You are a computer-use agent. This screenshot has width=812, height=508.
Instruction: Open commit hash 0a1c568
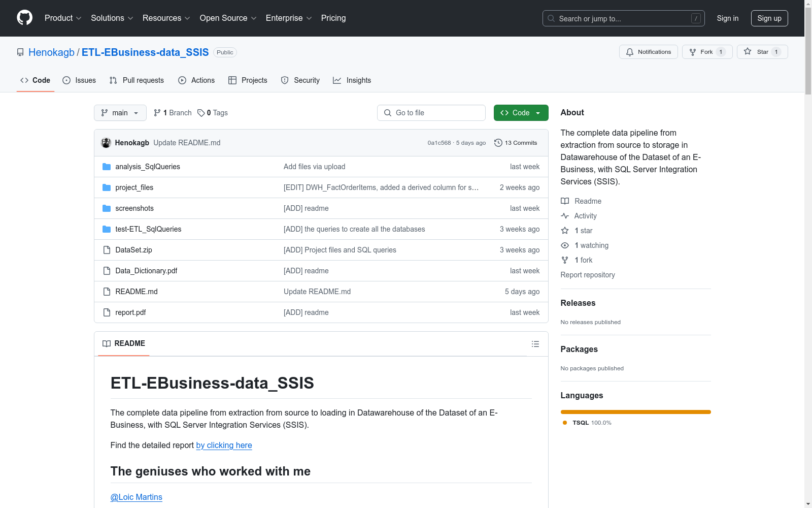[x=439, y=143]
